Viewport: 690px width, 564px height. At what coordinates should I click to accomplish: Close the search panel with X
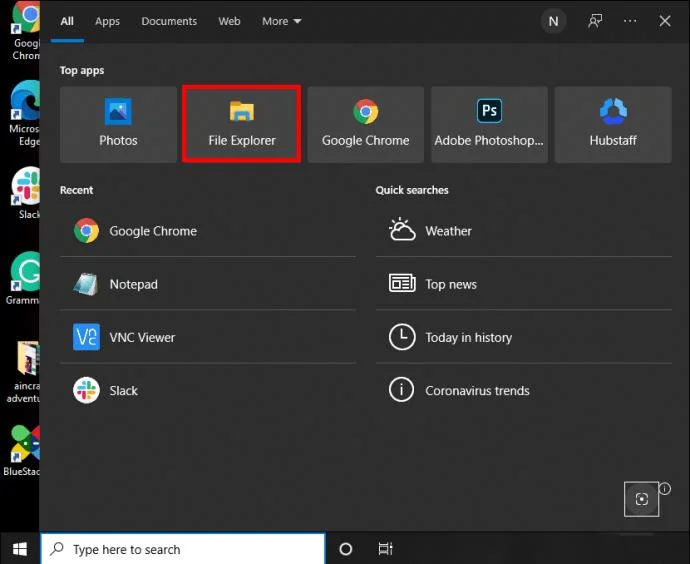[x=664, y=21]
